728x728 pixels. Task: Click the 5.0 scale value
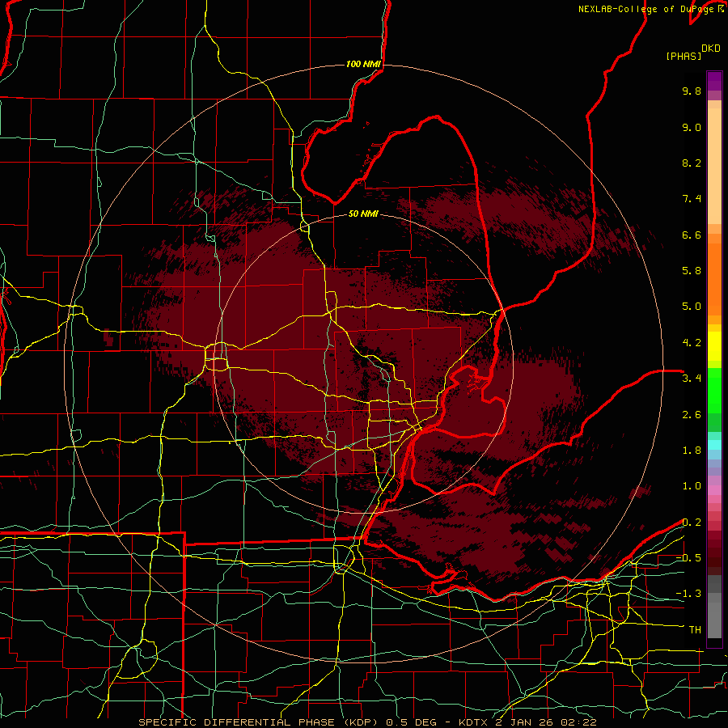[692, 307]
